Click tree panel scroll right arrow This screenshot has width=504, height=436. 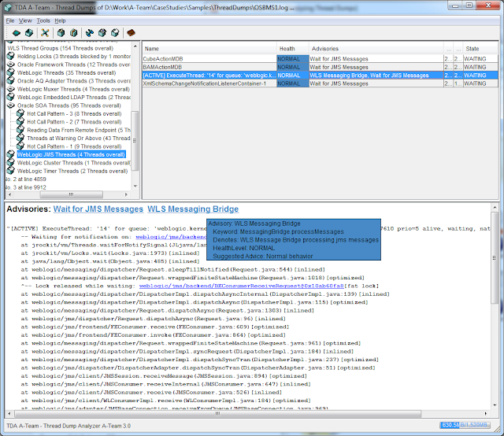(126, 194)
